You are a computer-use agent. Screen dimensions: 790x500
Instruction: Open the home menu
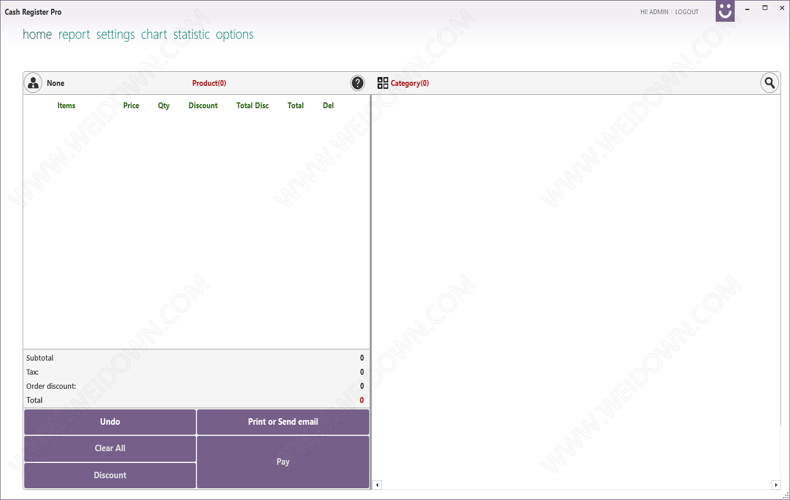pyautogui.click(x=37, y=34)
